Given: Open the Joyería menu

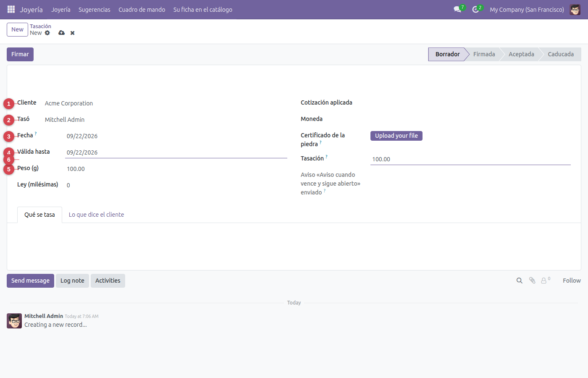Looking at the screenshot, I should click(x=61, y=9).
